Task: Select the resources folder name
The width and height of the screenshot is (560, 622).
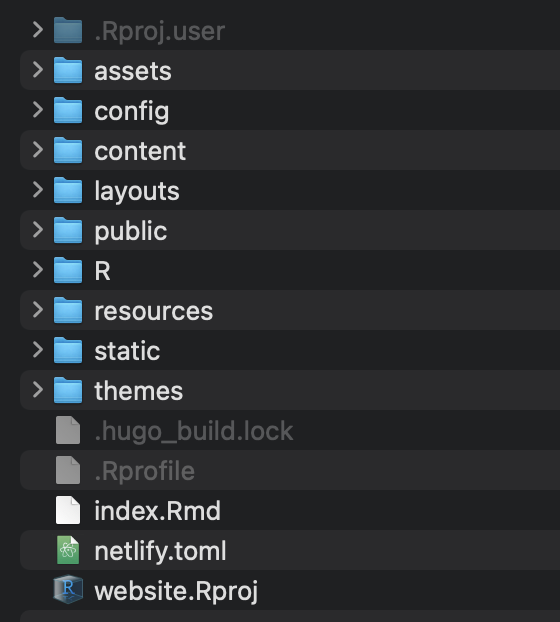Action: tap(153, 311)
